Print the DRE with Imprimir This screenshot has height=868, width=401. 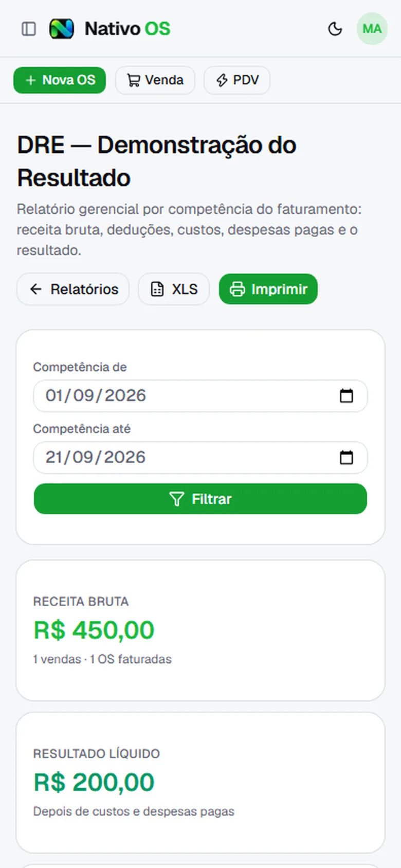[x=268, y=289]
